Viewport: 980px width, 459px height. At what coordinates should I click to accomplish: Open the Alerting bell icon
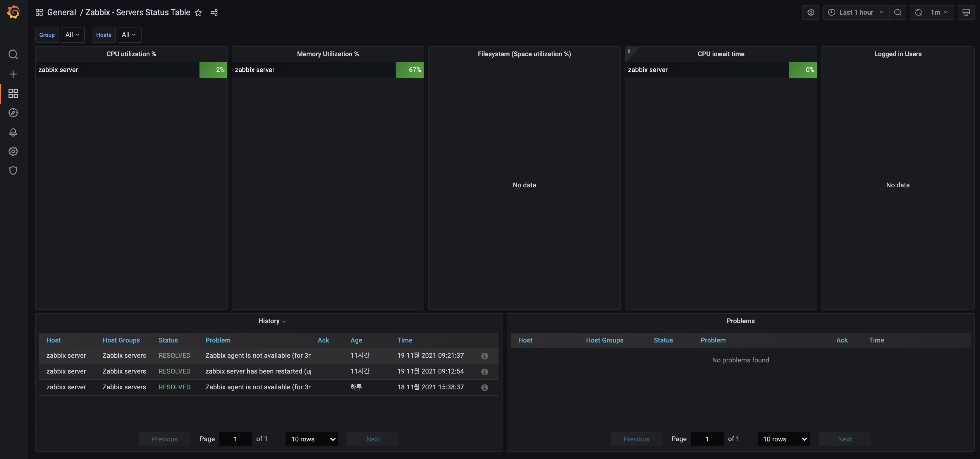[x=13, y=132]
